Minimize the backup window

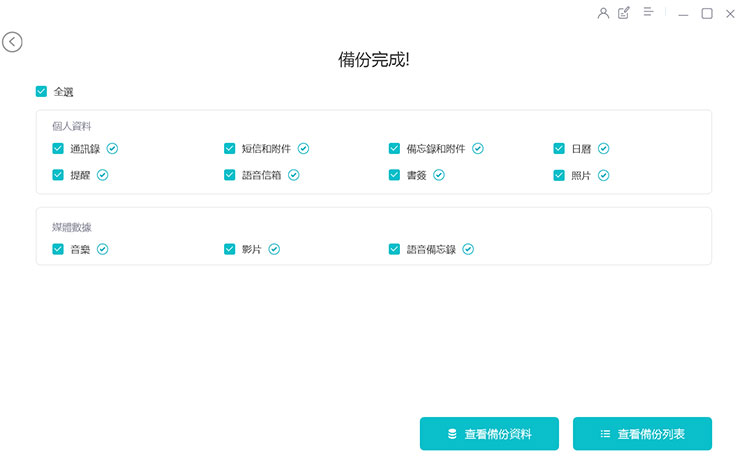683,15
